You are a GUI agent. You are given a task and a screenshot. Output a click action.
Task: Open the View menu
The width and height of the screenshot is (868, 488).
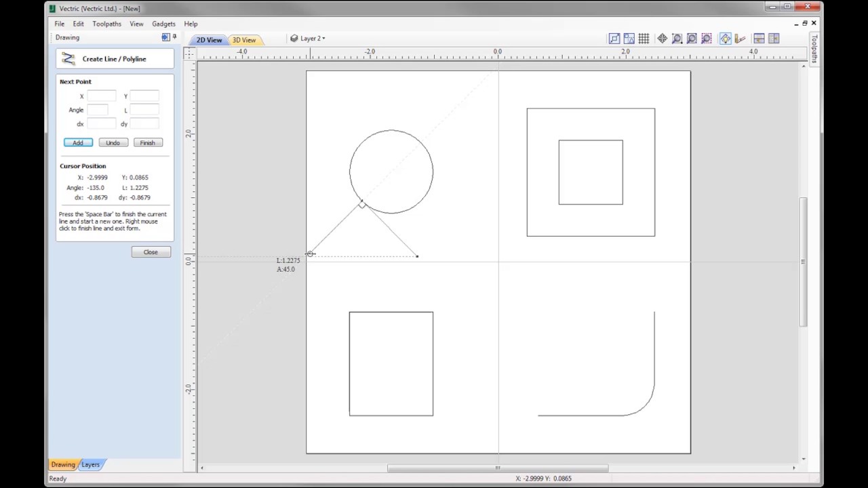pos(136,24)
